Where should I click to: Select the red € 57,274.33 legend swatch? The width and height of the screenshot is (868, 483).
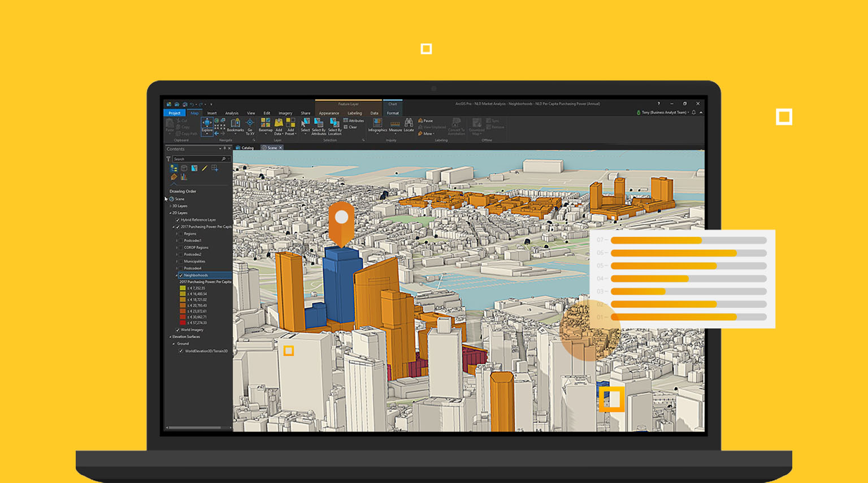click(182, 322)
